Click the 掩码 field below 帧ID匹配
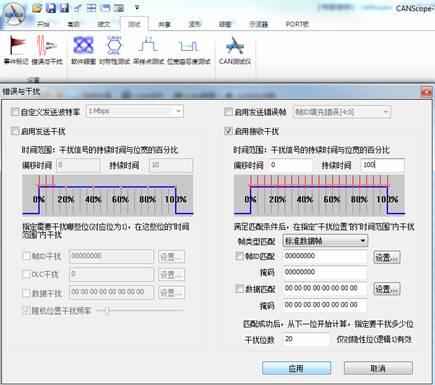 point(325,272)
